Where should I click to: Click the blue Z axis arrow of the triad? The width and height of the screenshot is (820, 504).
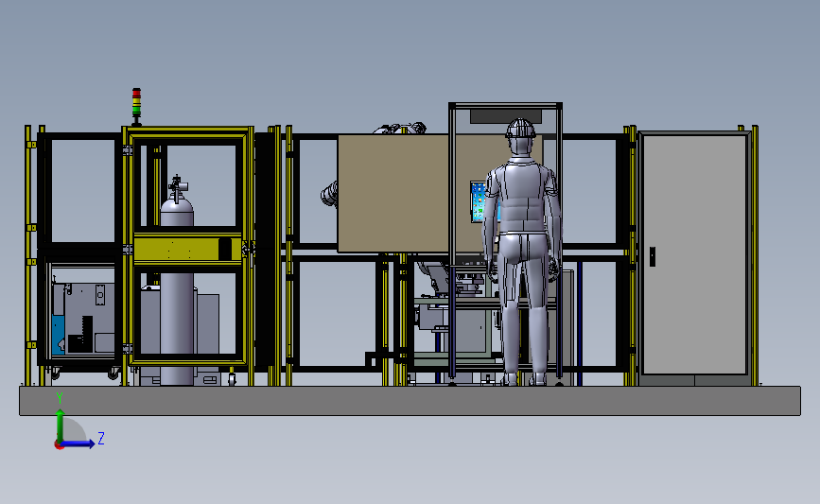click(x=79, y=443)
